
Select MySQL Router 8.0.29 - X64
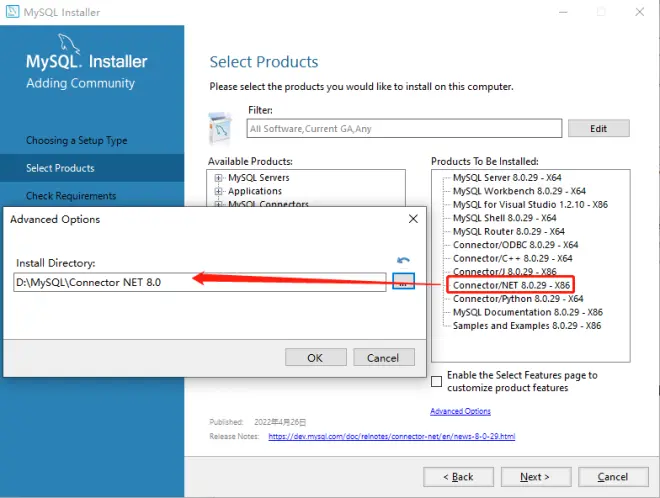coord(508,232)
